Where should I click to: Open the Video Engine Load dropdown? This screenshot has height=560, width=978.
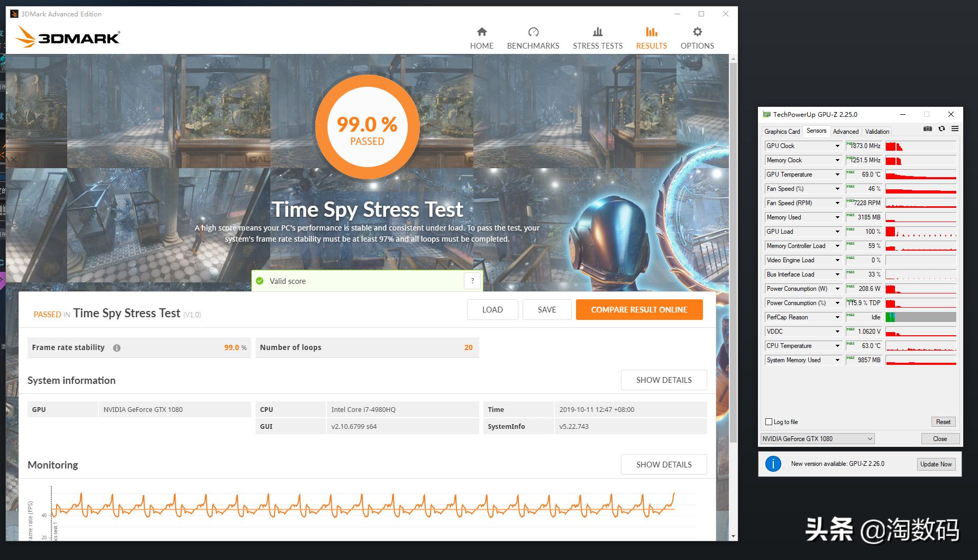pyautogui.click(x=837, y=260)
